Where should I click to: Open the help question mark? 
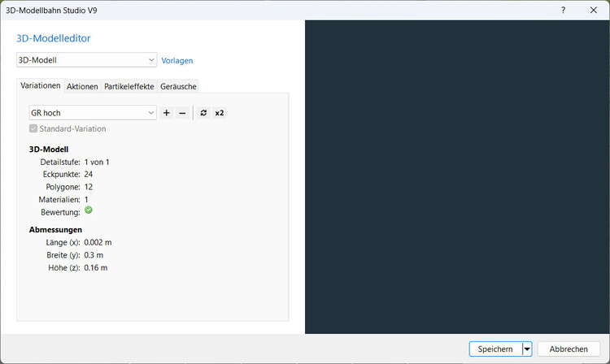[563, 10]
